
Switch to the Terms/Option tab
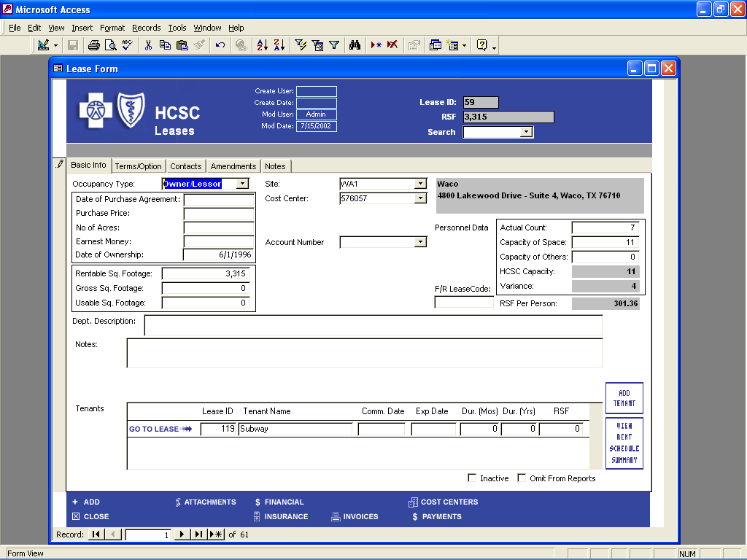pyautogui.click(x=138, y=166)
